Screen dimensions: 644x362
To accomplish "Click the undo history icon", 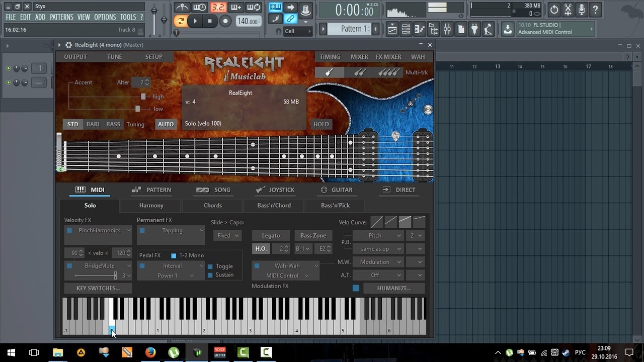I will coord(554,9).
